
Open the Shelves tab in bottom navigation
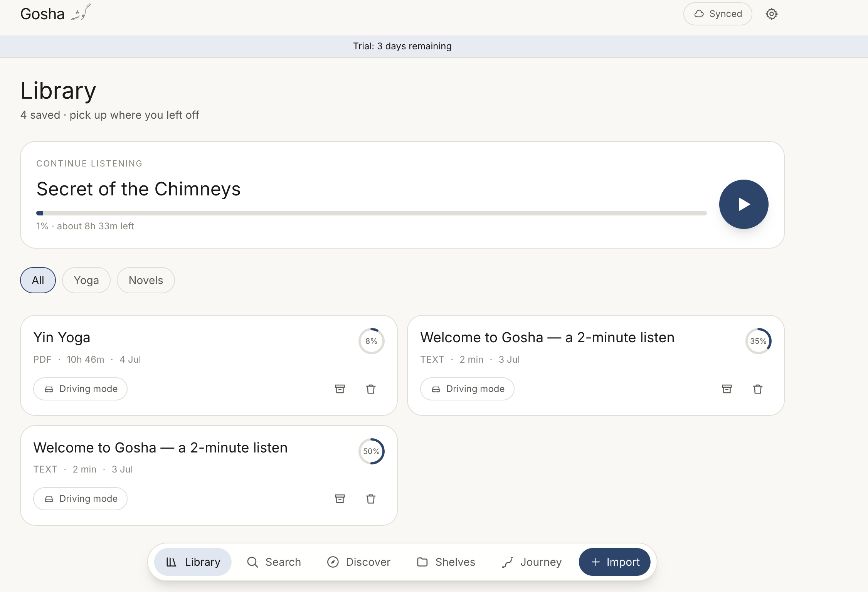(x=446, y=562)
